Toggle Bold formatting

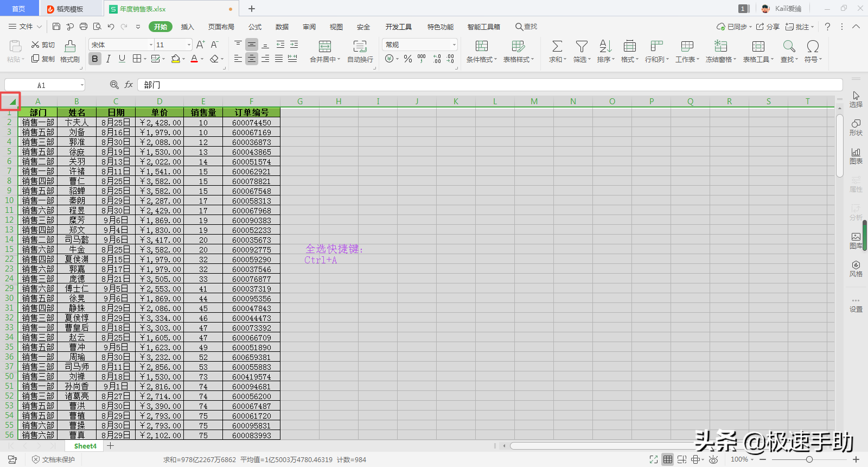tap(95, 59)
